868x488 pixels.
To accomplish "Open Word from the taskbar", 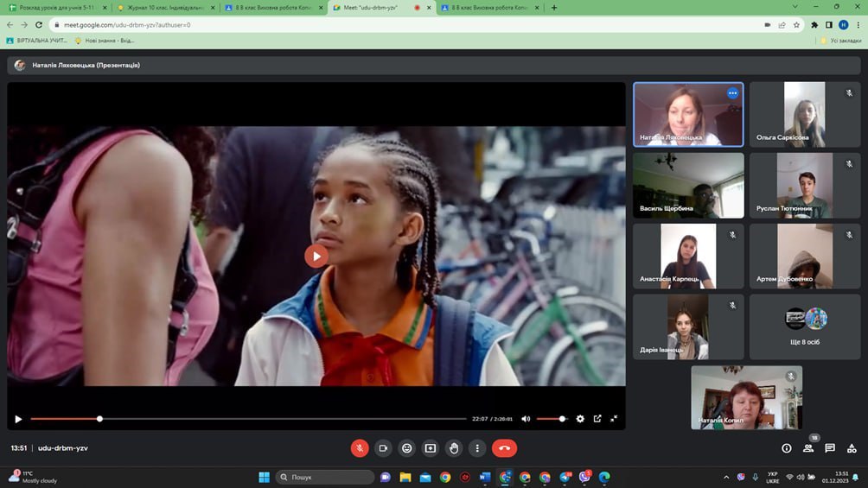I will tap(485, 477).
